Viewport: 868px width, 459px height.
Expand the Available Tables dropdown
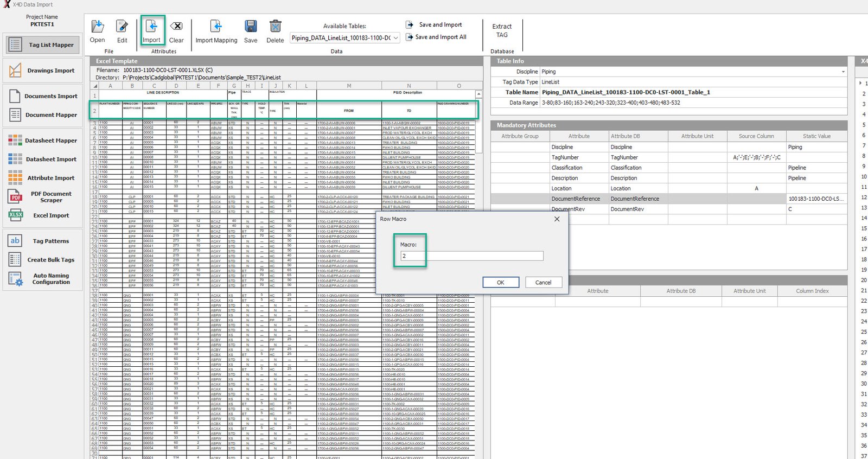[395, 38]
